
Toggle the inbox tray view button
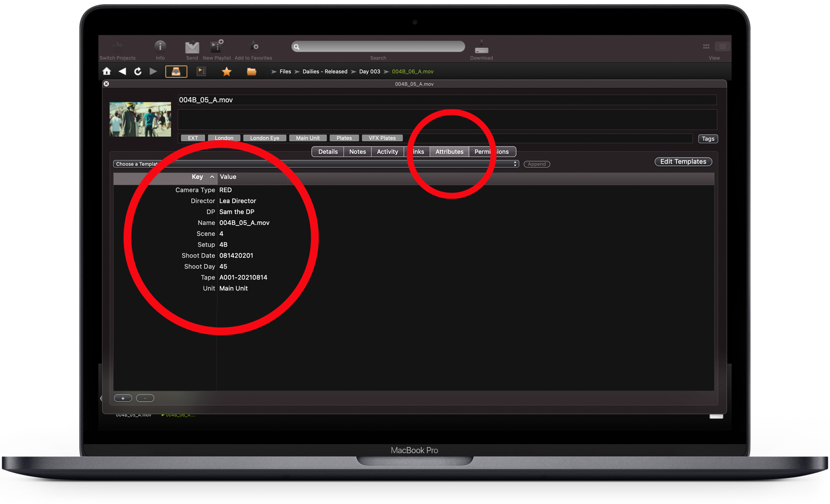[176, 72]
